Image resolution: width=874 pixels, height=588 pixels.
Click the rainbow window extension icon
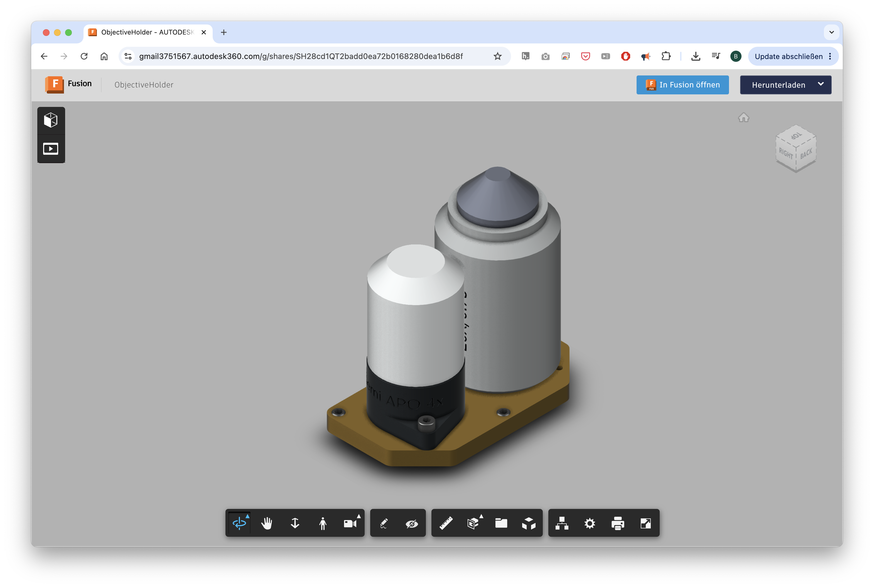tap(565, 57)
